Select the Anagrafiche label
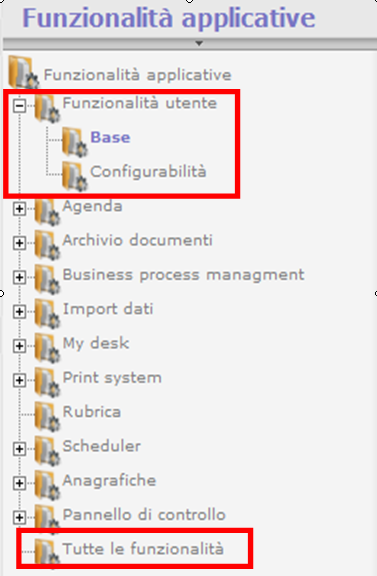This screenshot has width=377, height=576. (x=109, y=481)
